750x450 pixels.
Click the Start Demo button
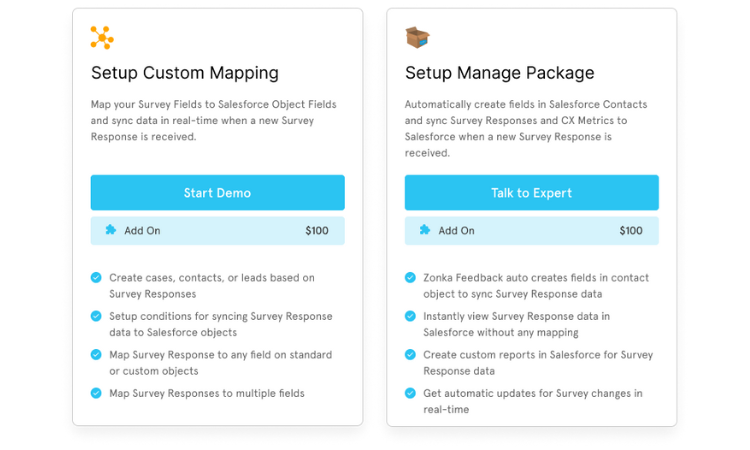tap(218, 193)
